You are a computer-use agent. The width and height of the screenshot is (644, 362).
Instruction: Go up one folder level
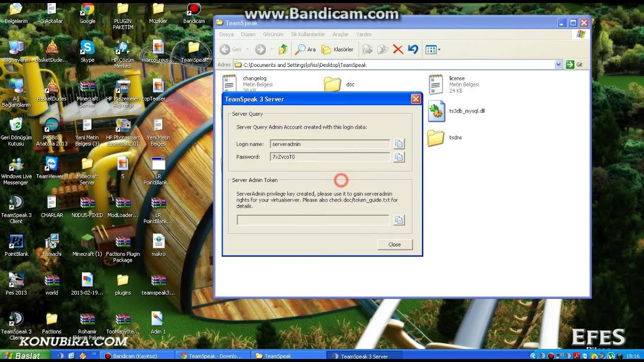pyautogui.click(x=283, y=49)
